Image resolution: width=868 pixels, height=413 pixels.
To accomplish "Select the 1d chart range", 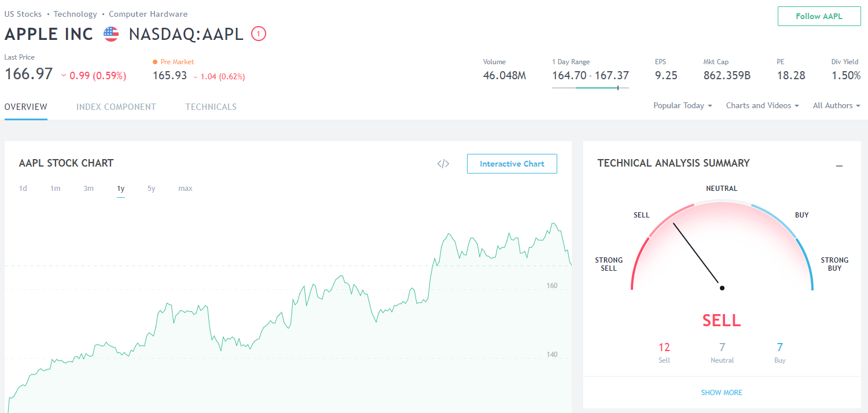I will [x=23, y=189].
